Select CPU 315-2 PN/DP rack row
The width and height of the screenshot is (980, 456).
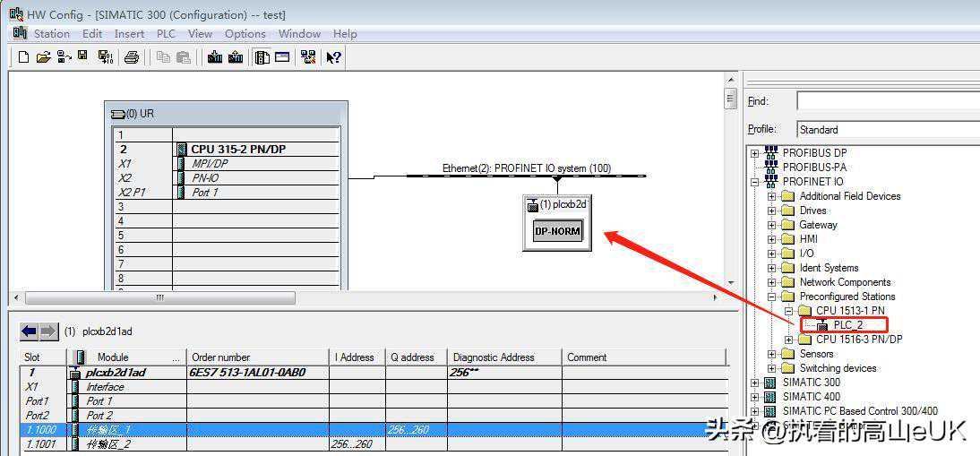pos(227,150)
